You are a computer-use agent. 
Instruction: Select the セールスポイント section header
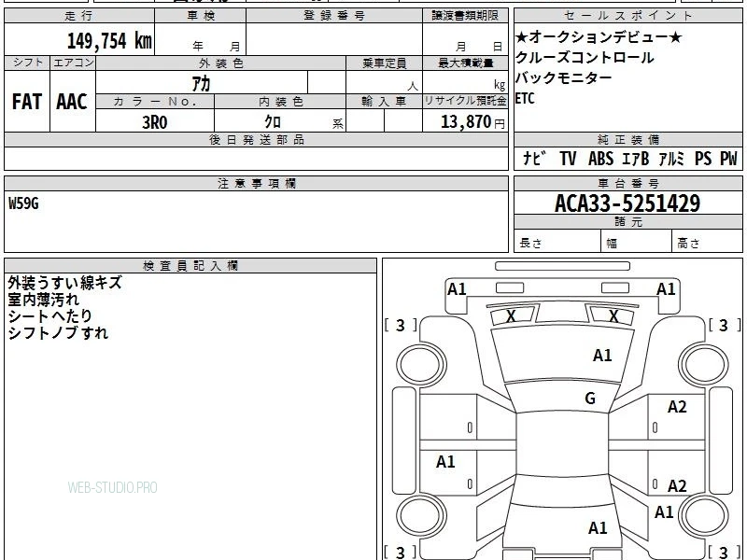pos(627,15)
